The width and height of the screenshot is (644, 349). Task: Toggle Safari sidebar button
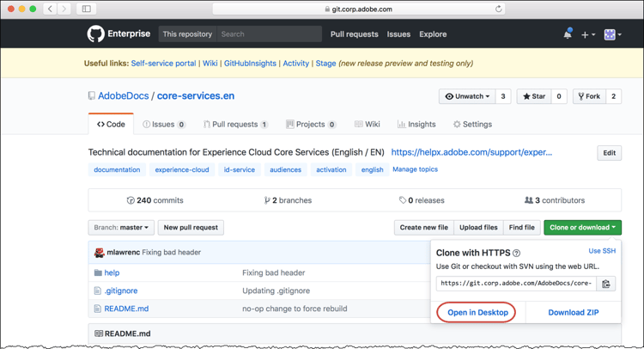(x=86, y=9)
